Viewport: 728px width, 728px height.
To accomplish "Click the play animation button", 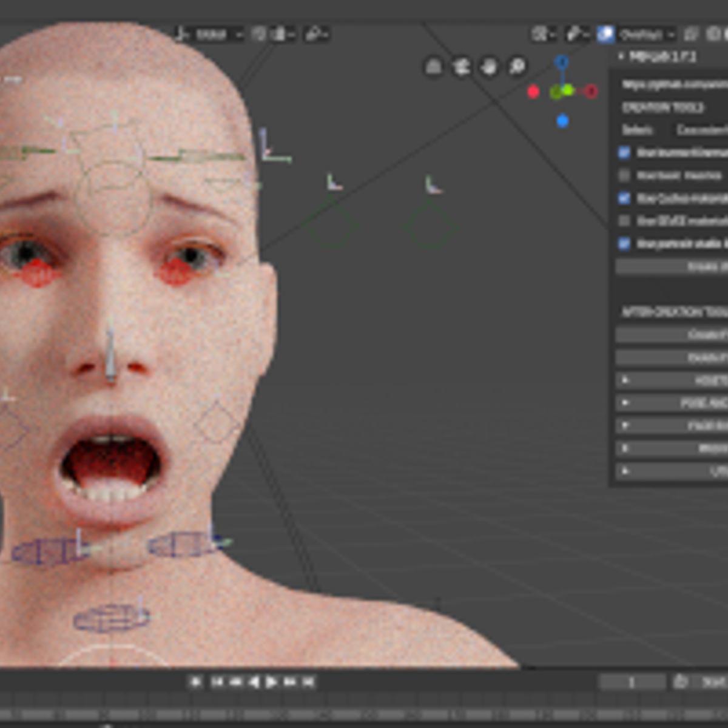I will click(271, 682).
